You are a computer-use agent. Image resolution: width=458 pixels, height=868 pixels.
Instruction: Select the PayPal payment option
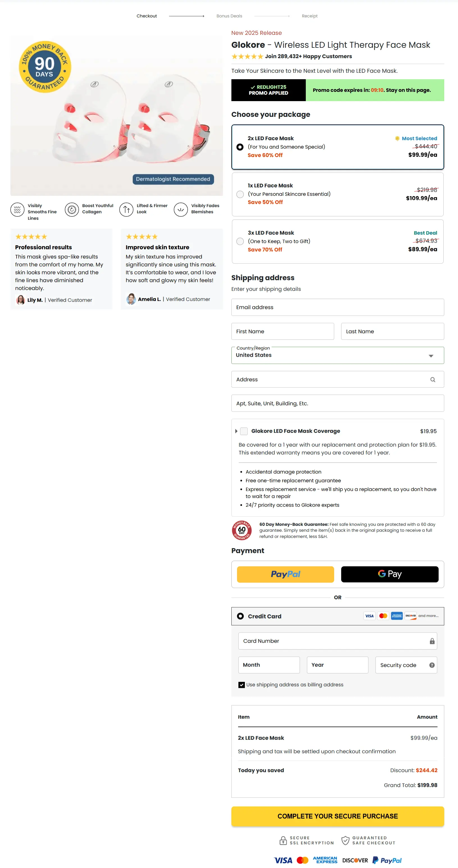(285, 574)
